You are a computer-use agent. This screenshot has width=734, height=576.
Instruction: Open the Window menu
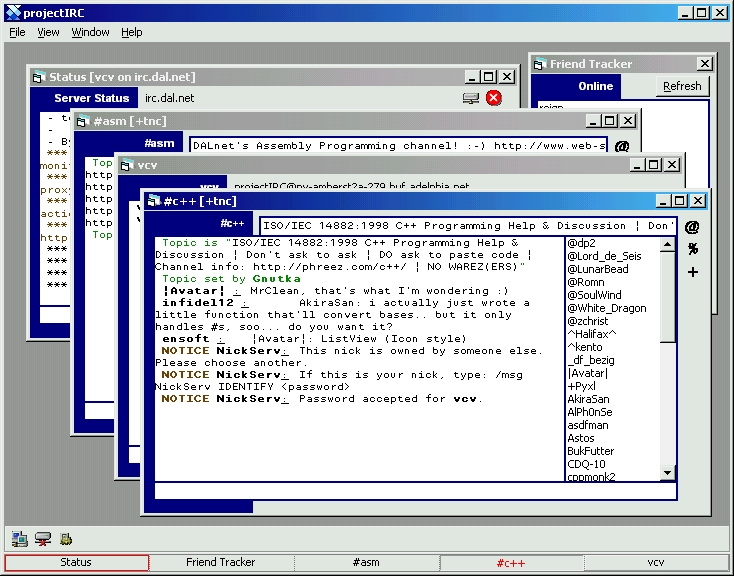click(90, 32)
